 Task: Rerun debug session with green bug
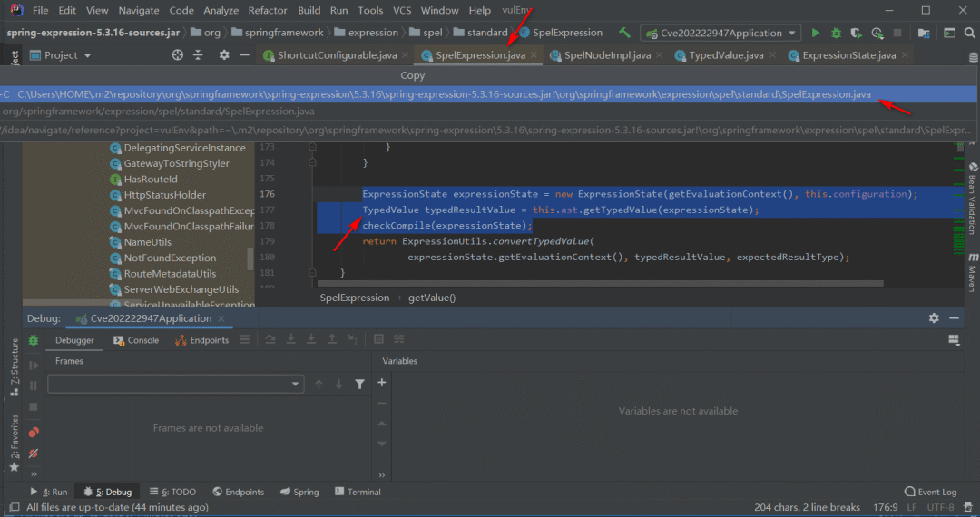click(34, 340)
